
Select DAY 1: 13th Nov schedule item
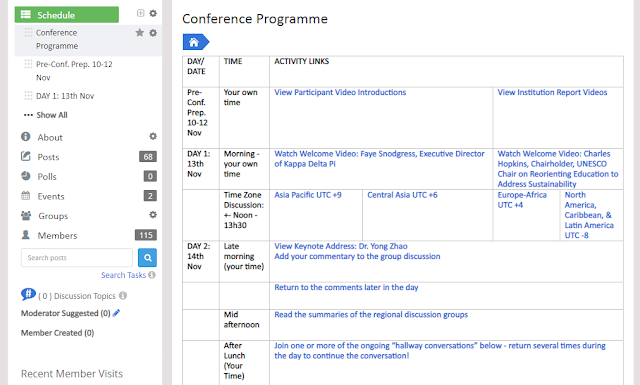point(65,96)
